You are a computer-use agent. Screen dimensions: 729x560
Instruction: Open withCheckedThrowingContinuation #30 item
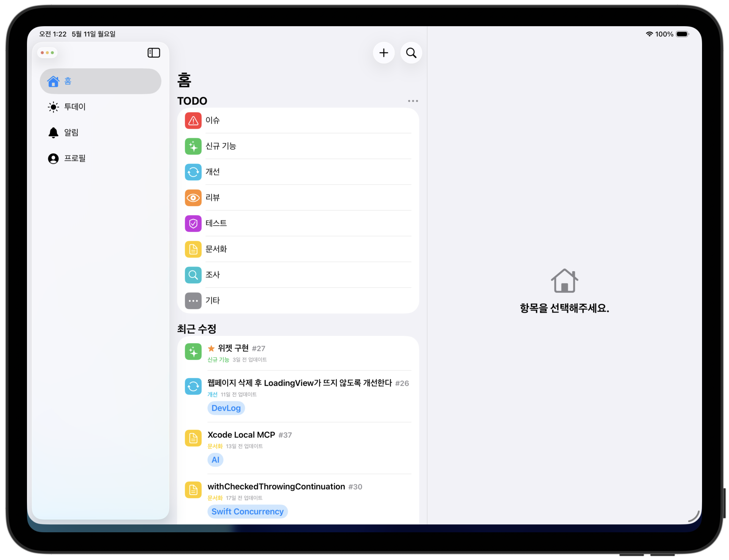point(298,500)
